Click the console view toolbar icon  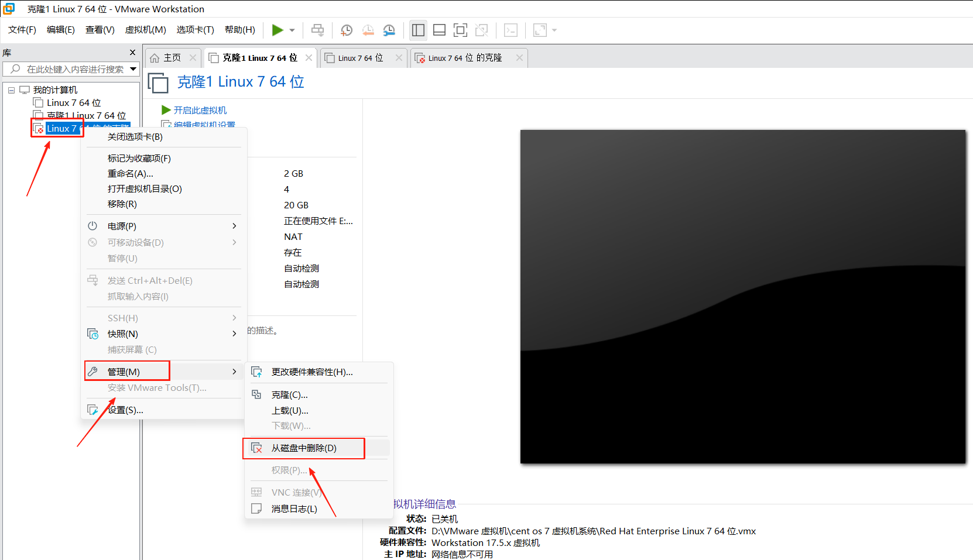[511, 30]
